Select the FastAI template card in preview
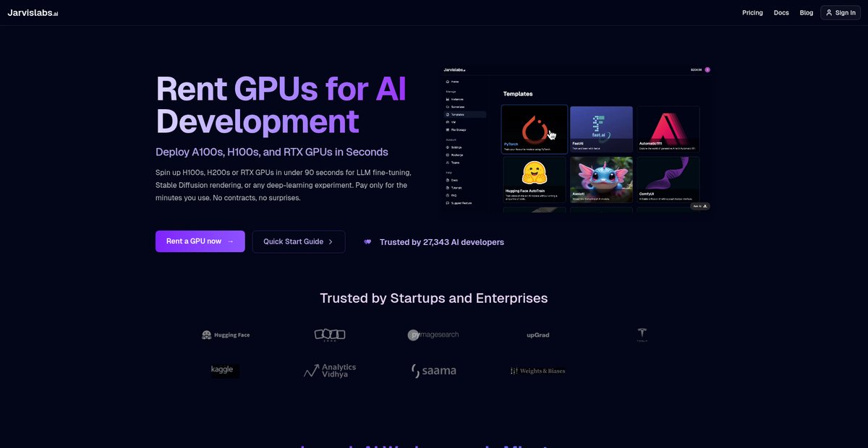Image resolution: width=868 pixels, height=448 pixels. [601, 130]
